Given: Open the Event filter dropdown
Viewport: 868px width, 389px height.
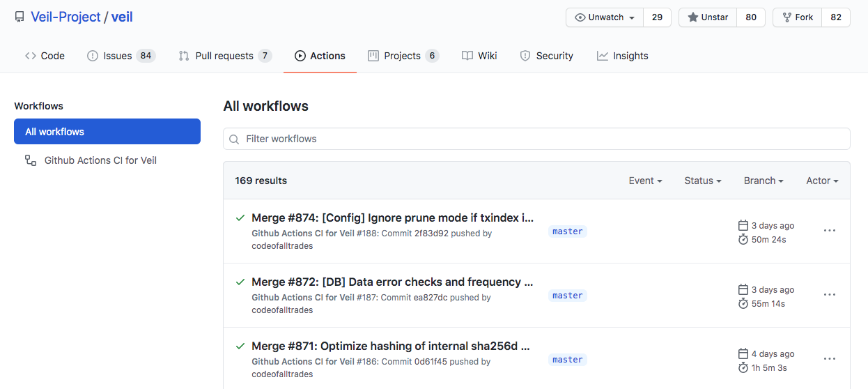Looking at the screenshot, I should click(x=645, y=181).
